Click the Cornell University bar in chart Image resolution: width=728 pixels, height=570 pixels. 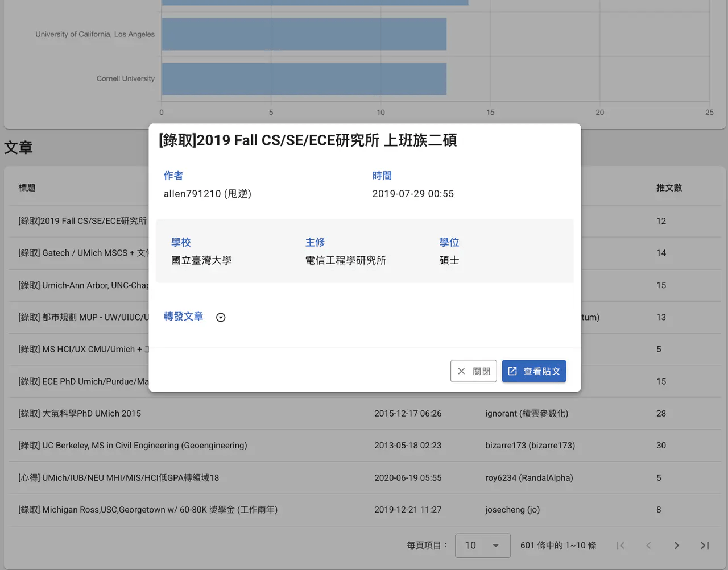[304, 79]
